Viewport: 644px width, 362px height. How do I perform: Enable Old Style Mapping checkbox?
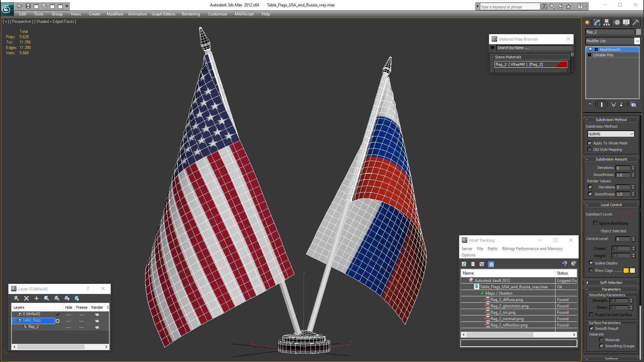click(590, 149)
